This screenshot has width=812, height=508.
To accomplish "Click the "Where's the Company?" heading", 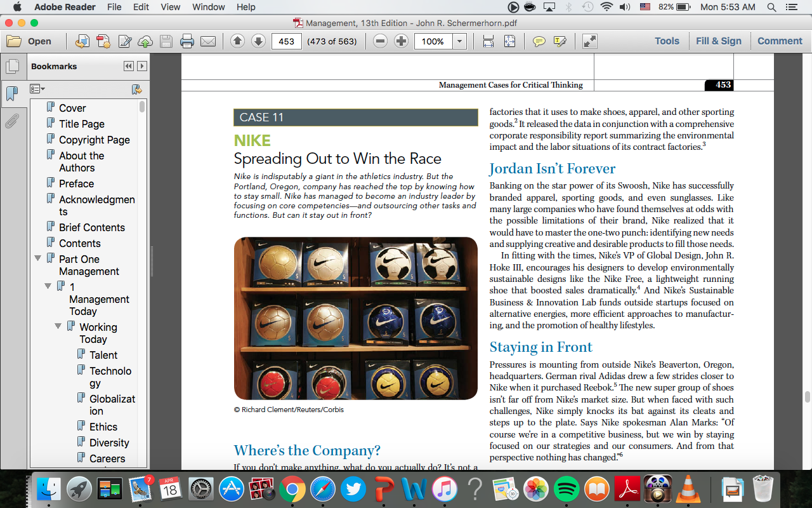I will (x=307, y=450).
